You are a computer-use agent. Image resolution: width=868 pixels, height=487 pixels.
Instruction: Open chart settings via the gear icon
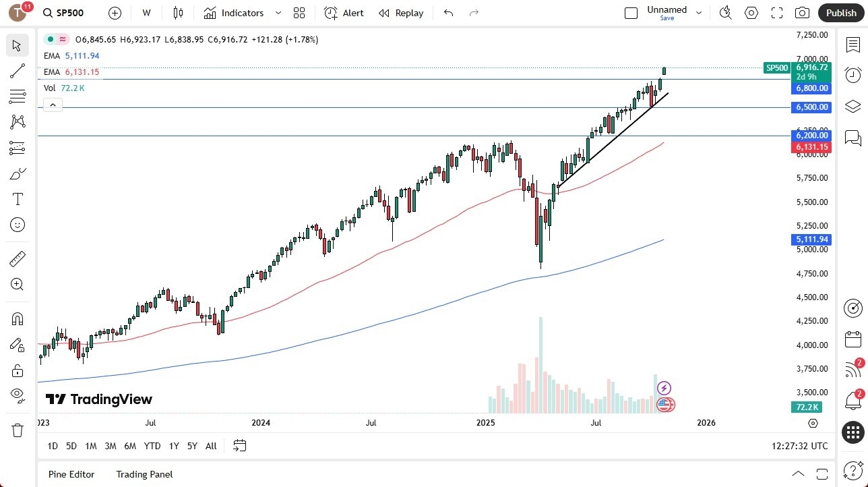751,12
